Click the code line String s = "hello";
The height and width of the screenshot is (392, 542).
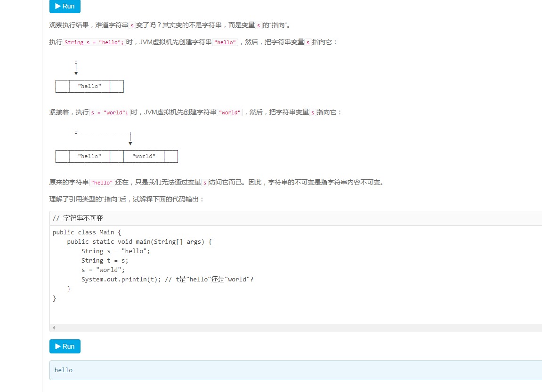pyautogui.click(x=116, y=251)
